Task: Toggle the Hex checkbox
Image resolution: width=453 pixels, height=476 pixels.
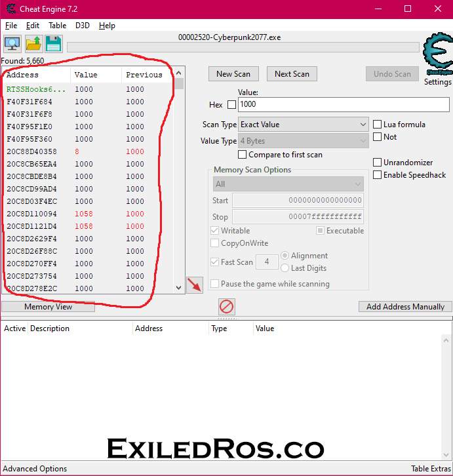Action: [231, 105]
